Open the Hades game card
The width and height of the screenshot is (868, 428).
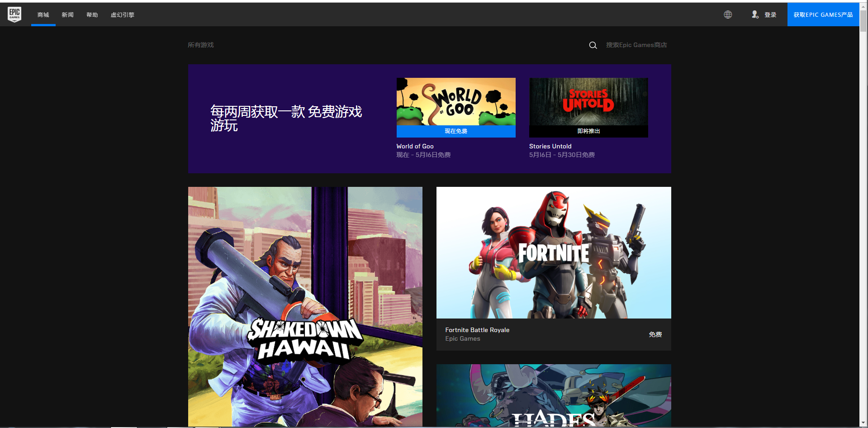[554, 395]
